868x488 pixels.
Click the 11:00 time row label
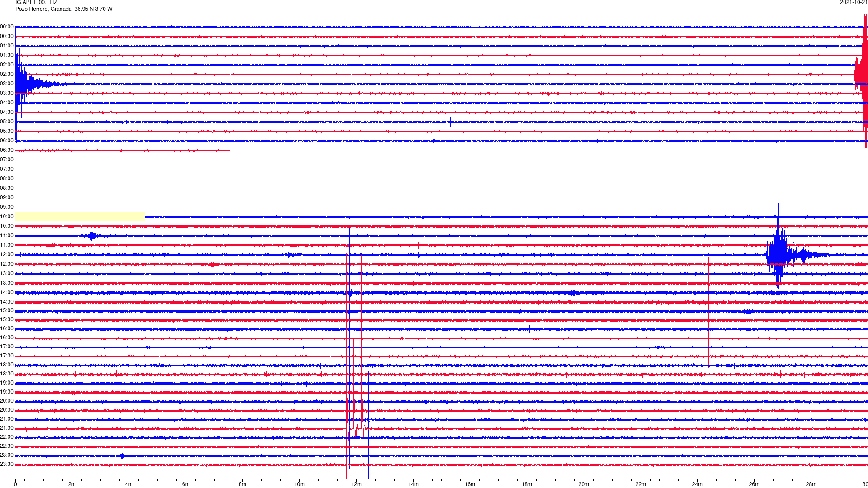coord(7,235)
